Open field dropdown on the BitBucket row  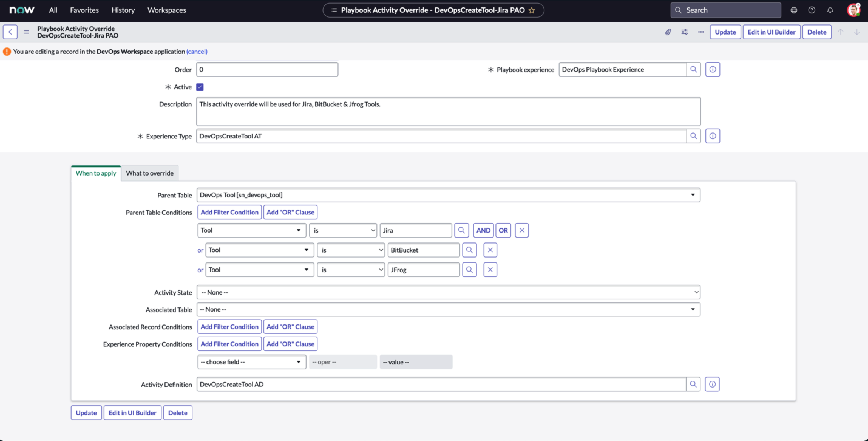260,250
